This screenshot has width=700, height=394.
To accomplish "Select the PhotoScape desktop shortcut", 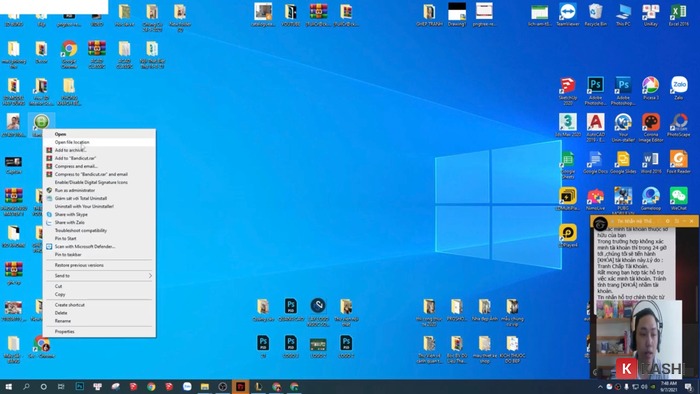I will click(x=678, y=125).
